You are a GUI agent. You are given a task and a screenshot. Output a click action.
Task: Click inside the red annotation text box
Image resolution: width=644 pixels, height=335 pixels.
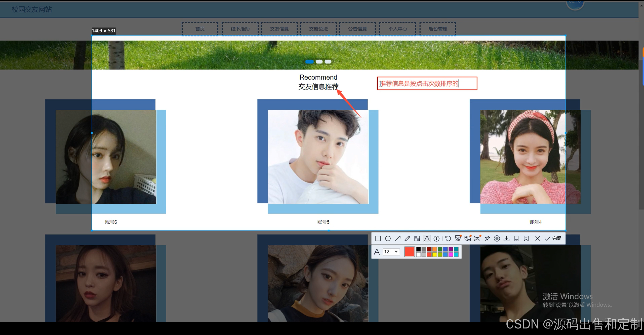(427, 83)
